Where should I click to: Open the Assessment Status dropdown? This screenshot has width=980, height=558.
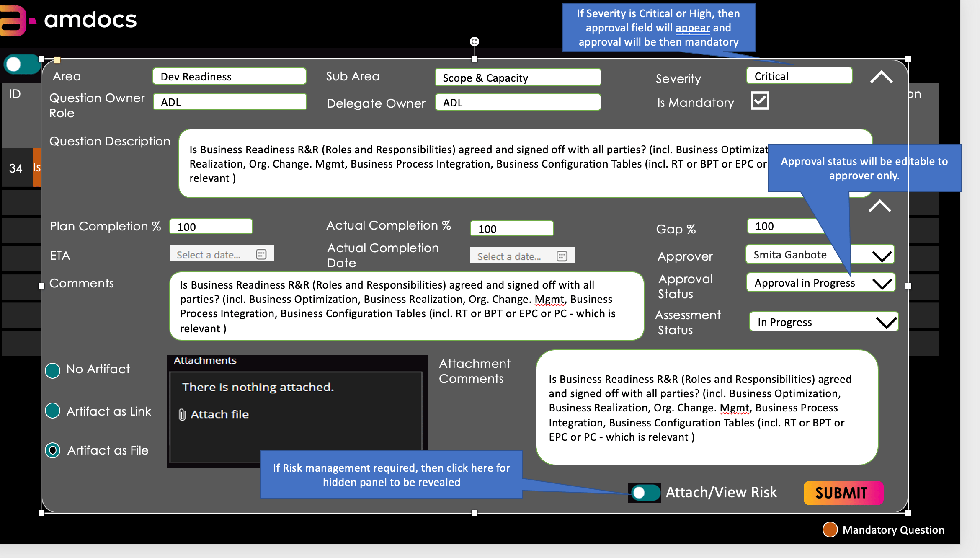click(x=886, y=322)
